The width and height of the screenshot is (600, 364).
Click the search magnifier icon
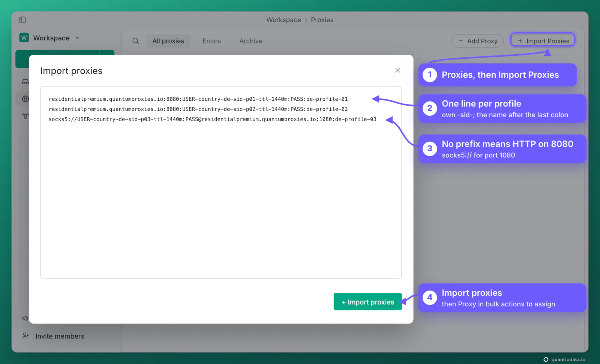136,41
